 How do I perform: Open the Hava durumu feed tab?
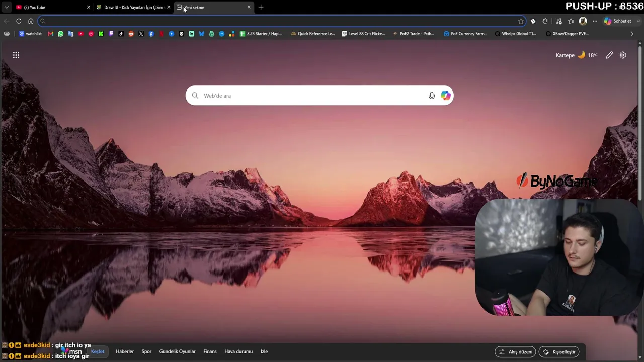[238, 352]
